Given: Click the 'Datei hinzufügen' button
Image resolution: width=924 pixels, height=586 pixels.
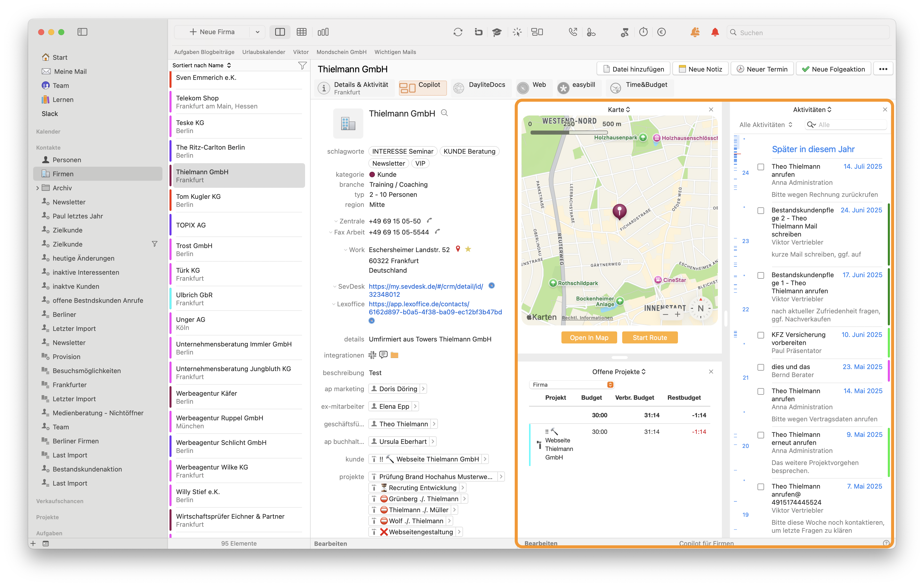Looking at the screenshot, I should [633, 69].
